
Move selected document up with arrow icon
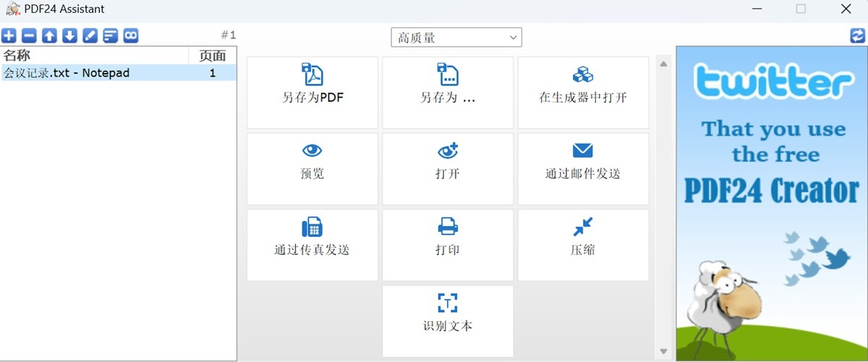click(x=49, y=36)
